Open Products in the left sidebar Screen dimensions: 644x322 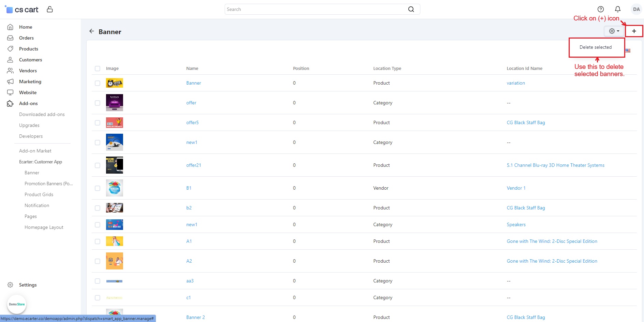coord(29,49)
